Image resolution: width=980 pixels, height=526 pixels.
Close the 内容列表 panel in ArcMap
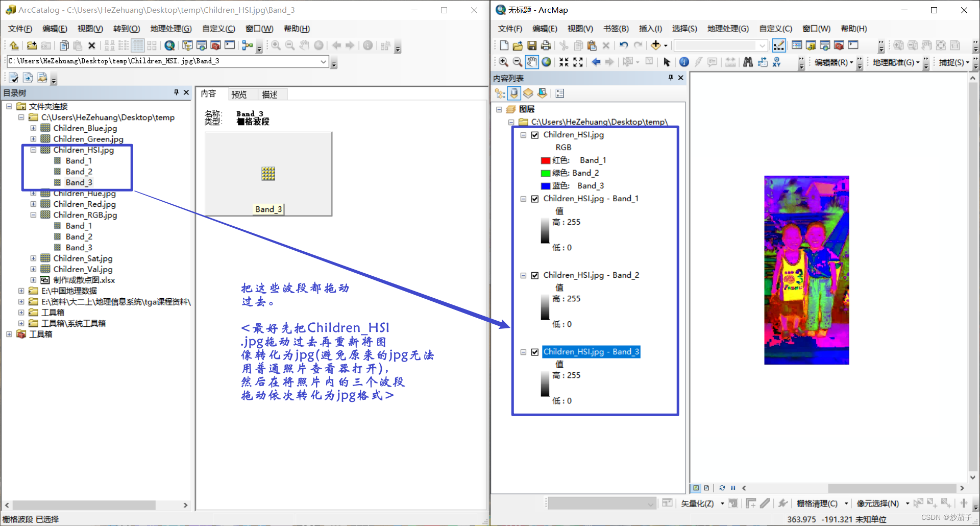(680, 78)
